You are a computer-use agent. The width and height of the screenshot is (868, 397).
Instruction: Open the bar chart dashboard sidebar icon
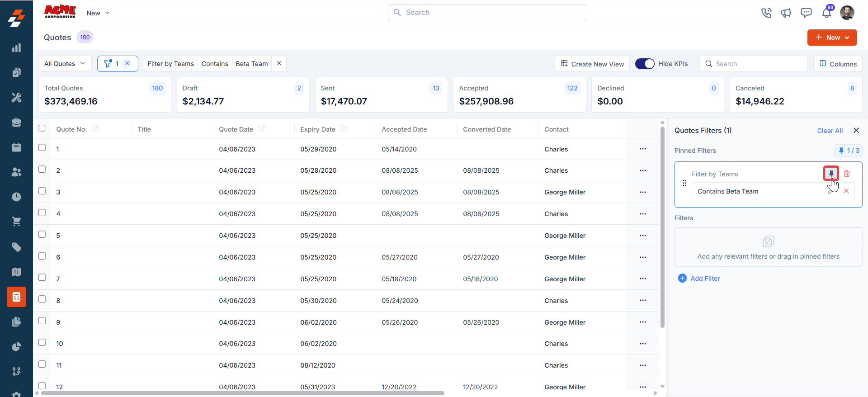(x=16, y=48)
